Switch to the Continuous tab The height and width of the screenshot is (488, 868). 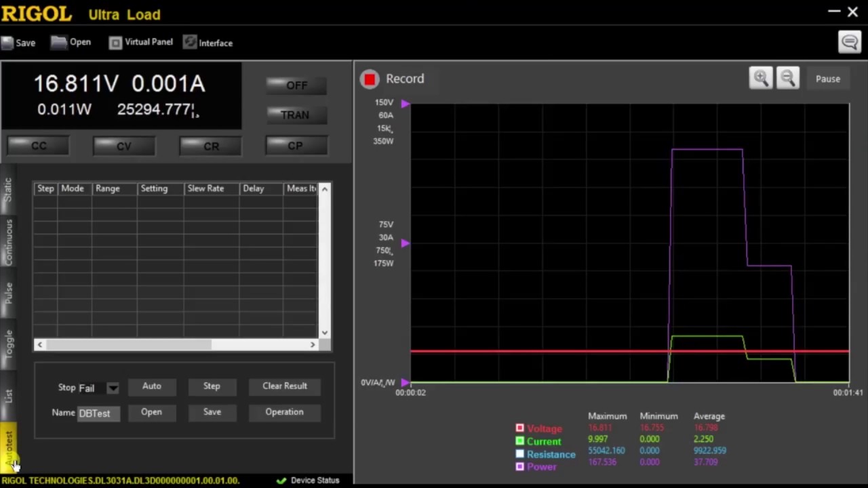click(x=8, y=242)
